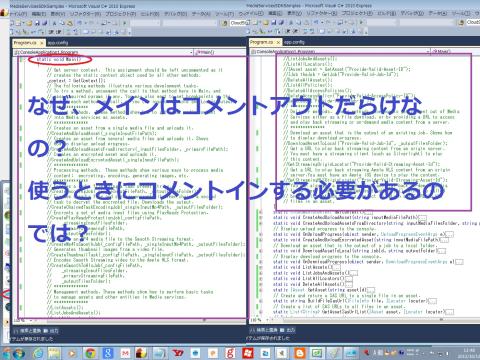
Task: Open Google Chrome from taskbar
Action: (90, 353)
